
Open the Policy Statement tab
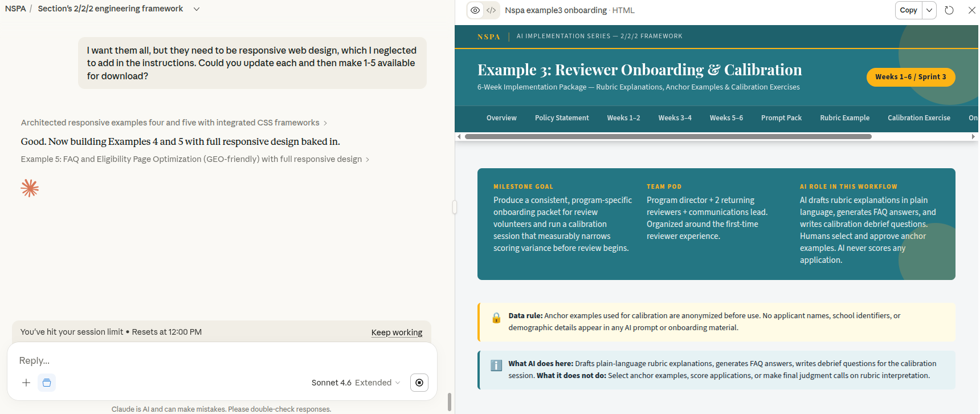[x=561, y=118]
